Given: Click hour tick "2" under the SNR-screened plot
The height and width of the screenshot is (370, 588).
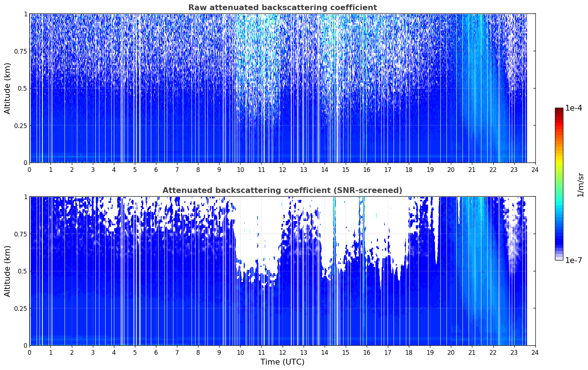Looking at the screenshot, I should tap(72, 352).
